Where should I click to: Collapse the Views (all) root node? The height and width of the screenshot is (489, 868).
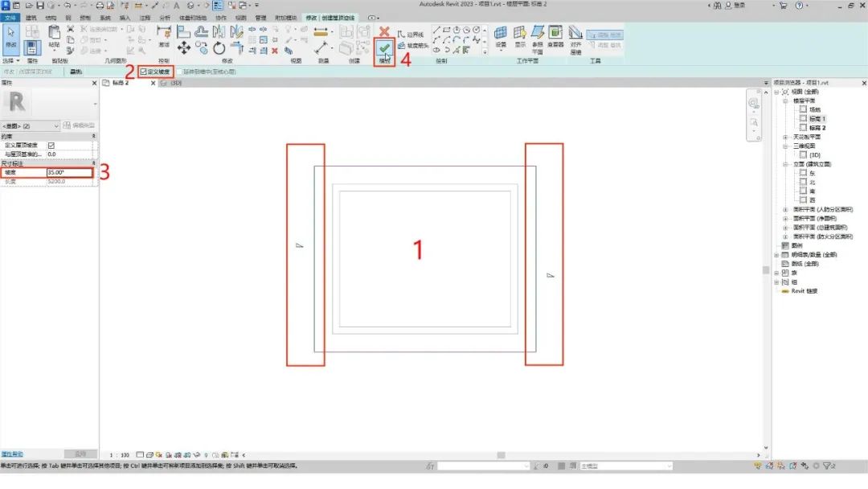(x=776, y=92)
